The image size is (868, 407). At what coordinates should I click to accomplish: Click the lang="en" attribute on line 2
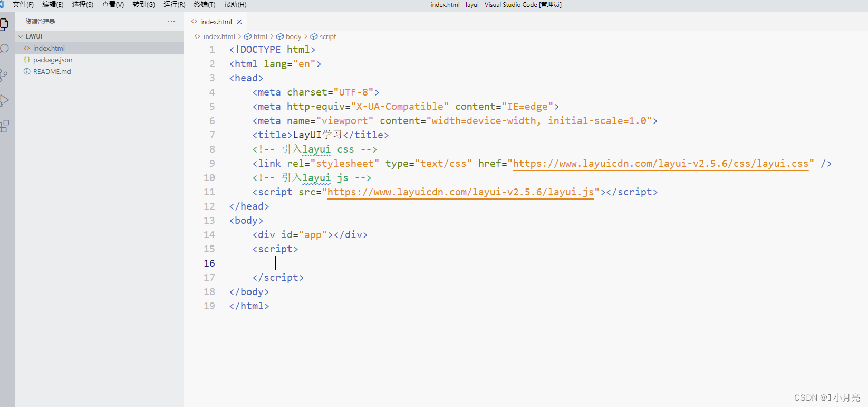[290, 64]
